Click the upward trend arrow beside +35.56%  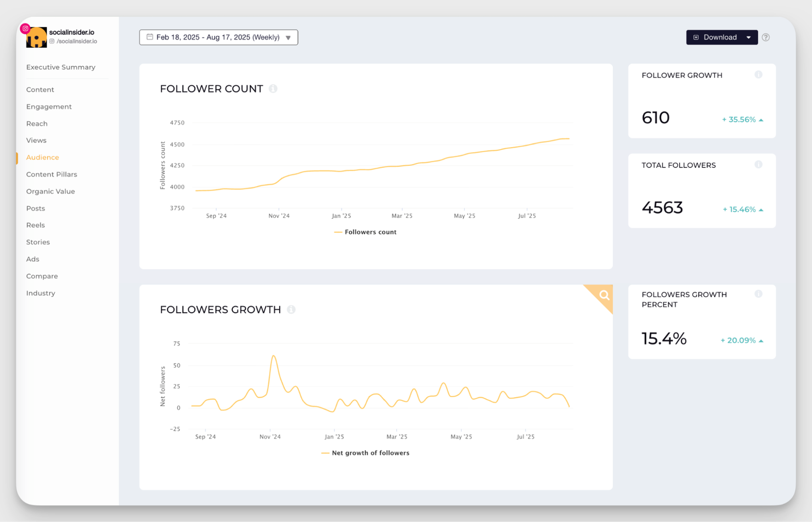(x=760, y=120)
